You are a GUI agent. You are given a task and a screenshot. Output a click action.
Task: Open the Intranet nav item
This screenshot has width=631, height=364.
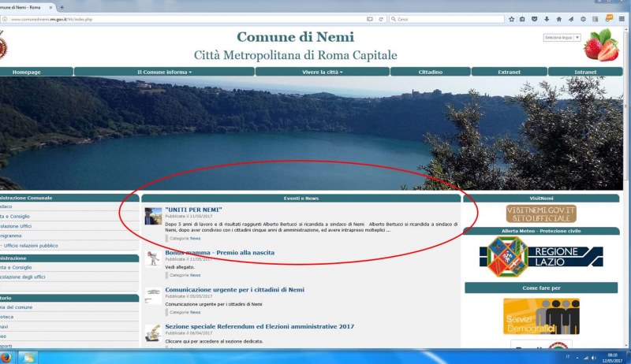coord(585,72)
